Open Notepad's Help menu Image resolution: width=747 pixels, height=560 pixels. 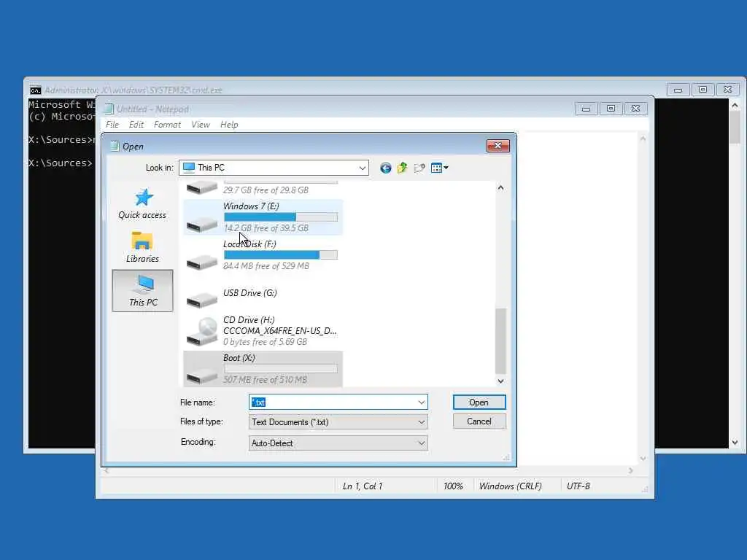point(229,124)
